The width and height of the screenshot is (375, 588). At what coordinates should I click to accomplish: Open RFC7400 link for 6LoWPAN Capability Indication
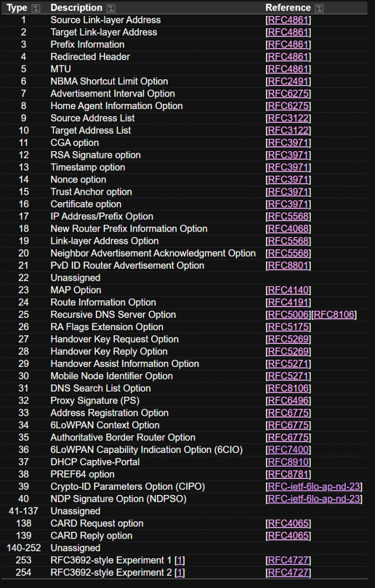pyautogui.click(x=288, y=450)
